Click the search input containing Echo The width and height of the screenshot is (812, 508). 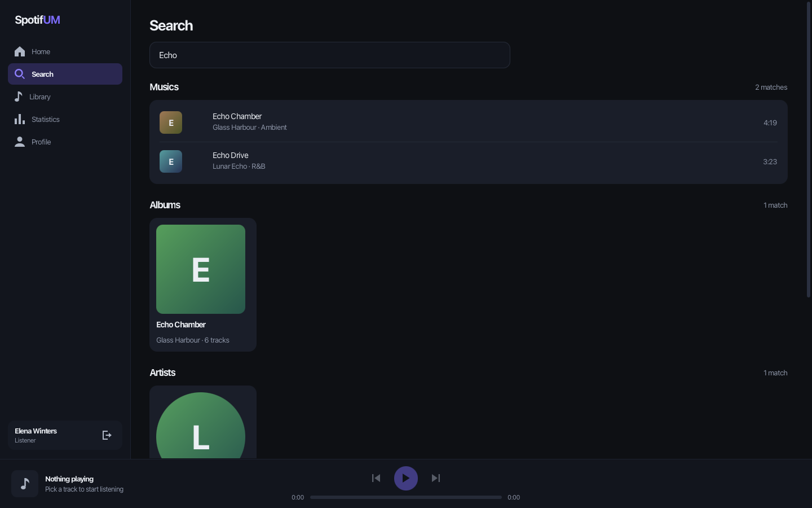330,55
